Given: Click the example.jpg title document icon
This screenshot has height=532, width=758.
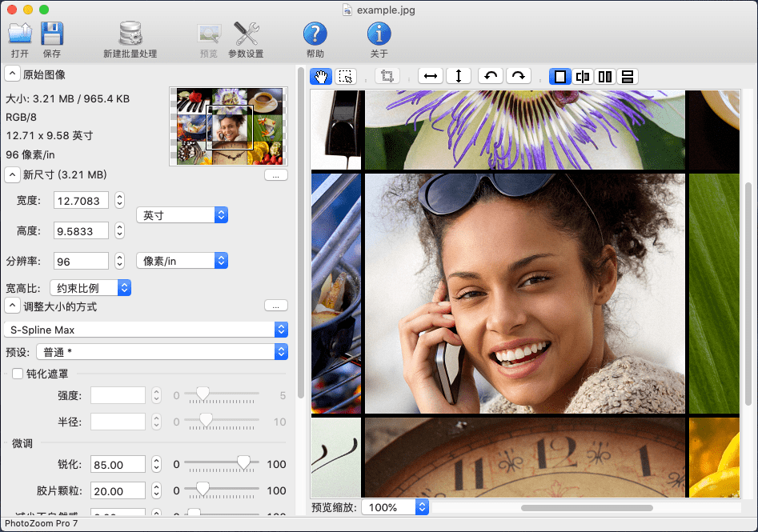Looking at the screenshot, I should (347, 10).
